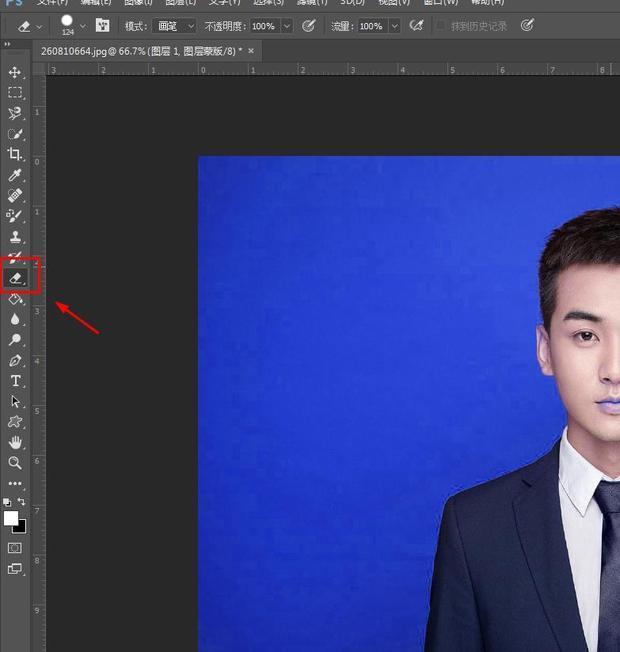
Task: Click the flow 100% field
Action: click(373, 26)
